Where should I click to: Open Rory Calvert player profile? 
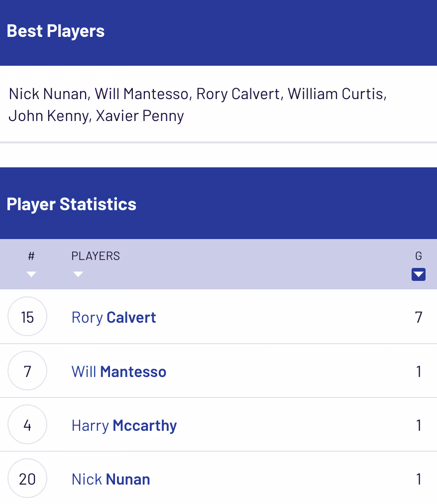click(x=113, y=318)
